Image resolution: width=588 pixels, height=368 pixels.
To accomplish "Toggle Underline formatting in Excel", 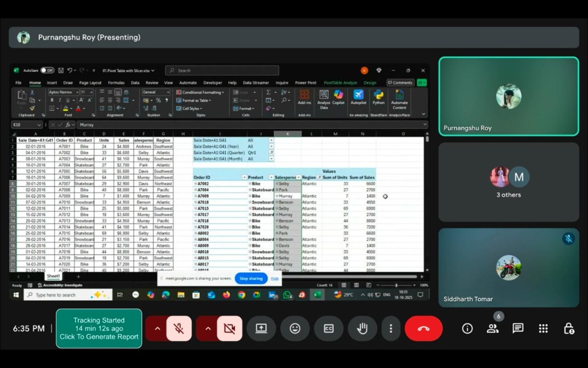I will click(x=68, y=100).
